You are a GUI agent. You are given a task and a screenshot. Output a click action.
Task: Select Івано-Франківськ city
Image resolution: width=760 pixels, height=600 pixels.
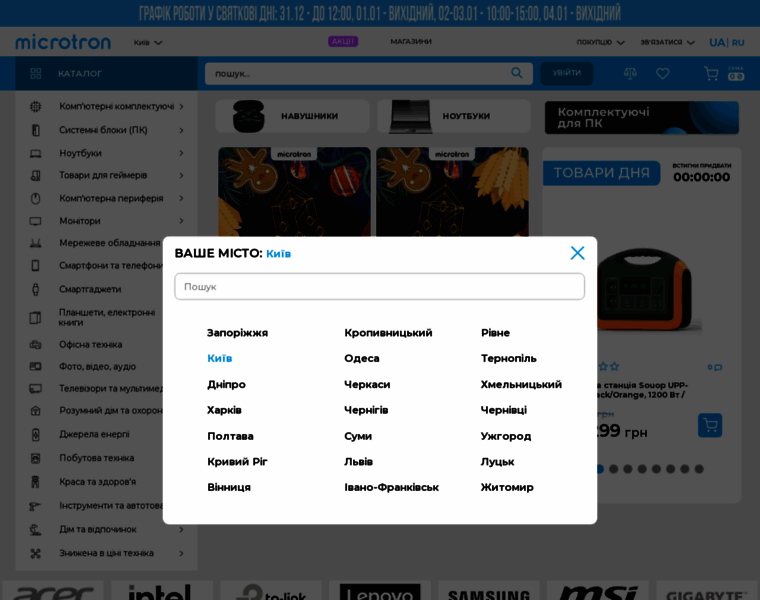(392, 487)
